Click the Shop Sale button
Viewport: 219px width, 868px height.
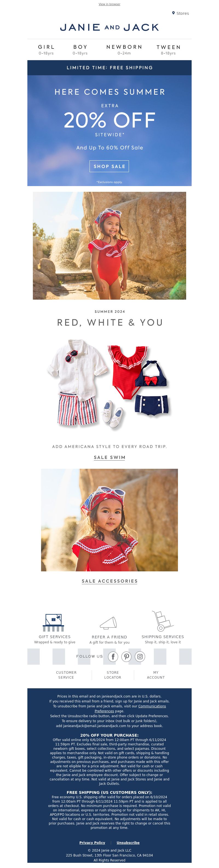[x=109, y=166]
